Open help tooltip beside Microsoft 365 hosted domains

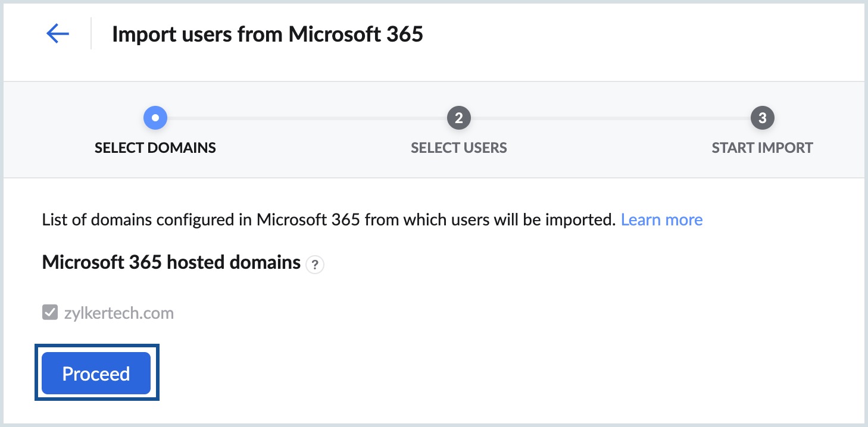pos(315,265)
